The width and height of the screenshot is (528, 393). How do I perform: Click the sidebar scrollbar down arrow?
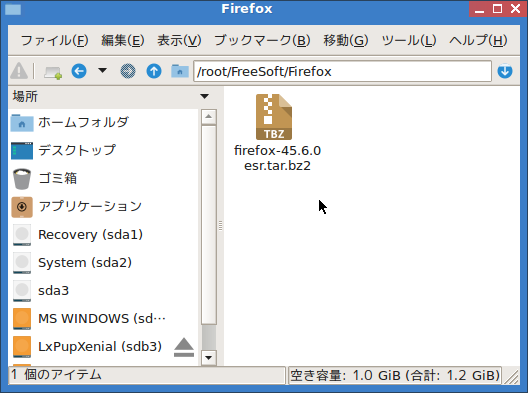click(208, 358)
